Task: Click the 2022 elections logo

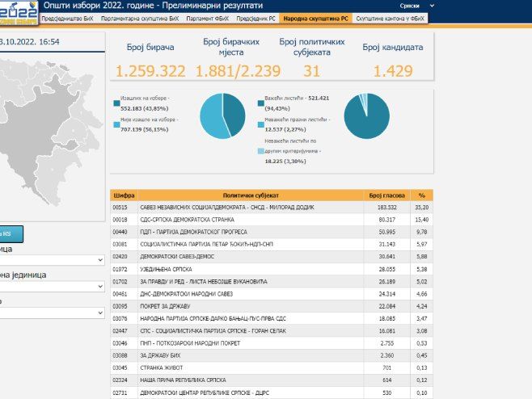Action: click(x=19, y=11)
